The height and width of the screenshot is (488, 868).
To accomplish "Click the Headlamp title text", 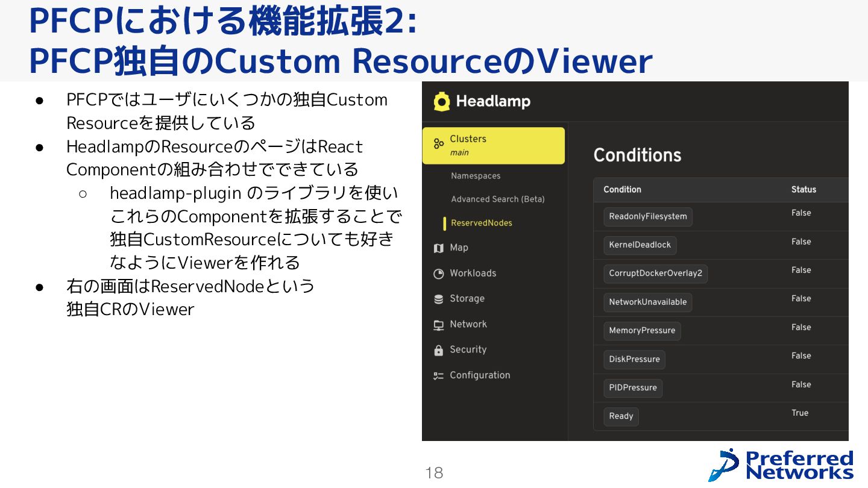I will point(493,101).
